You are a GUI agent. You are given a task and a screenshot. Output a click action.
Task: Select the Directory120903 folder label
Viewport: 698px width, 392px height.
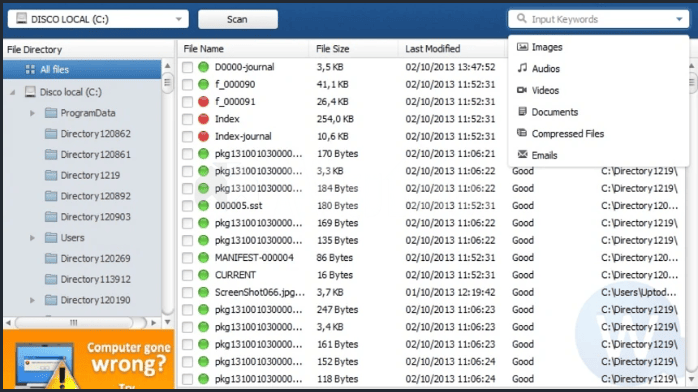pyautogui.click(x=96, y=217)
